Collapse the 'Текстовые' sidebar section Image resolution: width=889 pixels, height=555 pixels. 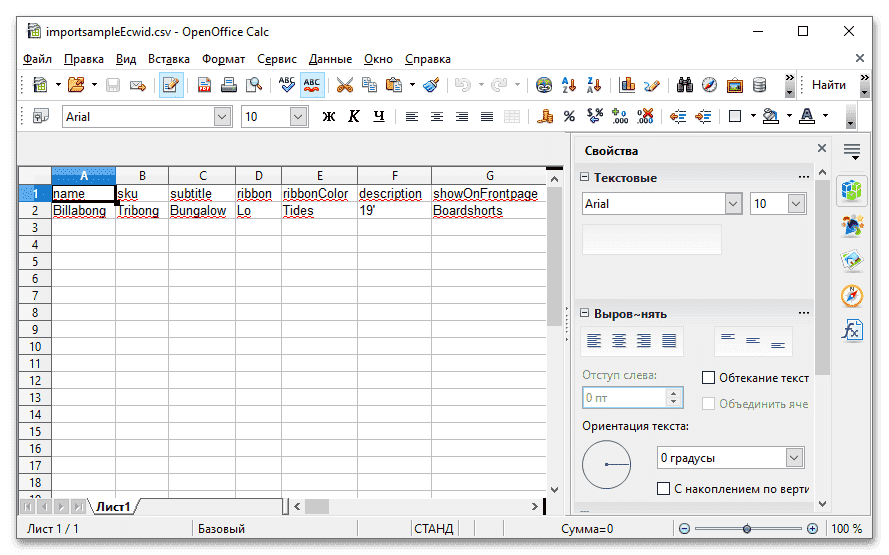tap(585, 178)
